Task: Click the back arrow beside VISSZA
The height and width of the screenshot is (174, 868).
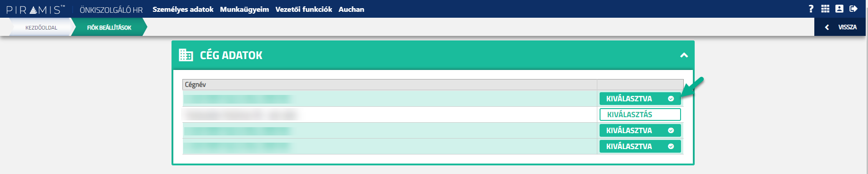Action: [827, 27]
